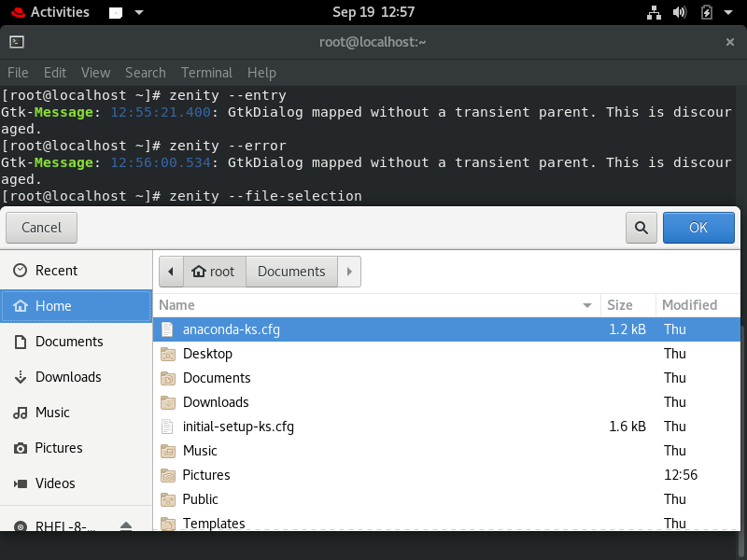Click the search magnifier icon button

[641, 228]
